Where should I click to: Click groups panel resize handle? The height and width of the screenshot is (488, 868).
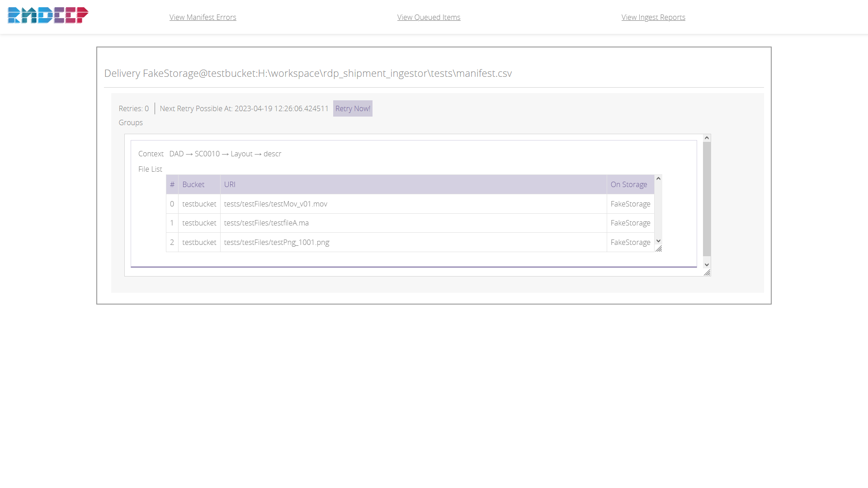coord(707,272)
